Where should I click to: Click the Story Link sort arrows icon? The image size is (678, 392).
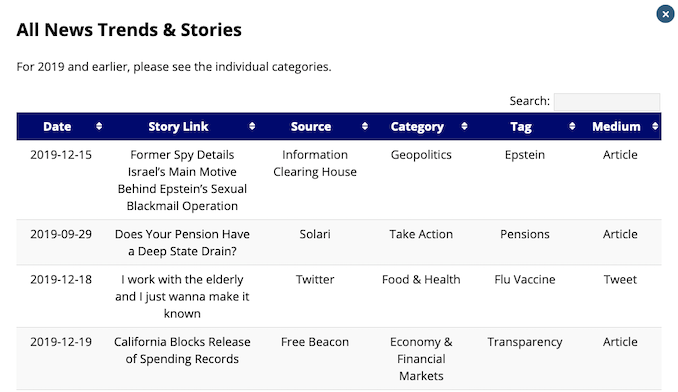[252, 126]
